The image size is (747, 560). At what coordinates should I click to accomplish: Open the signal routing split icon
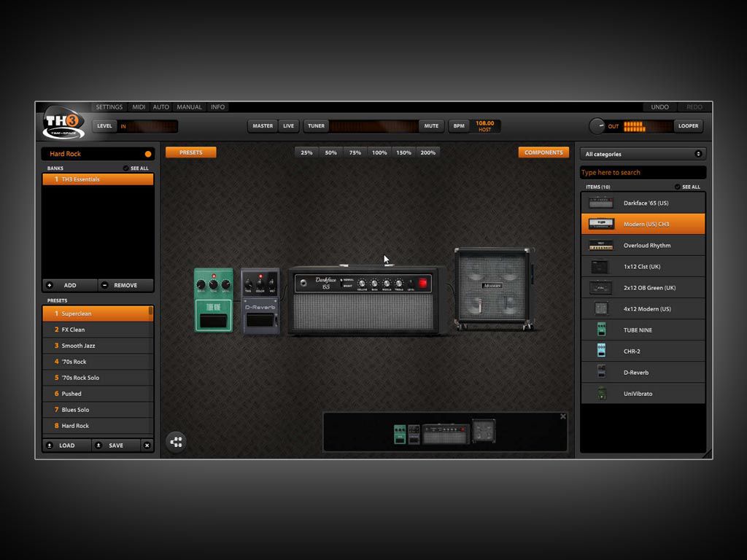tap(177, 442)
